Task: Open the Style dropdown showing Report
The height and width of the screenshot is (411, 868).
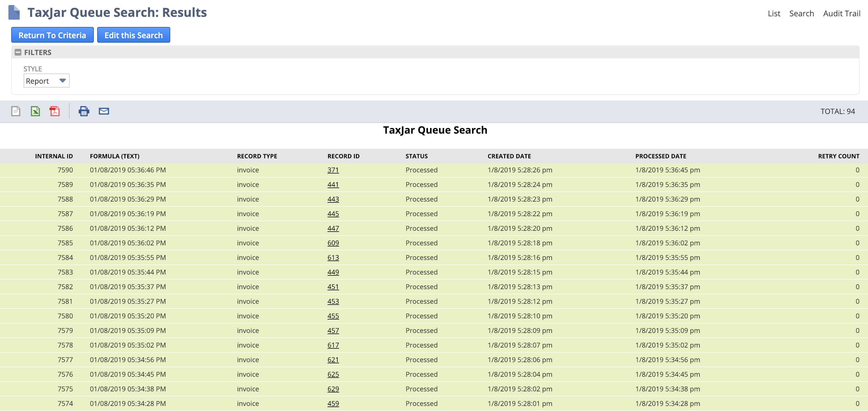Action: pos(47,81)
